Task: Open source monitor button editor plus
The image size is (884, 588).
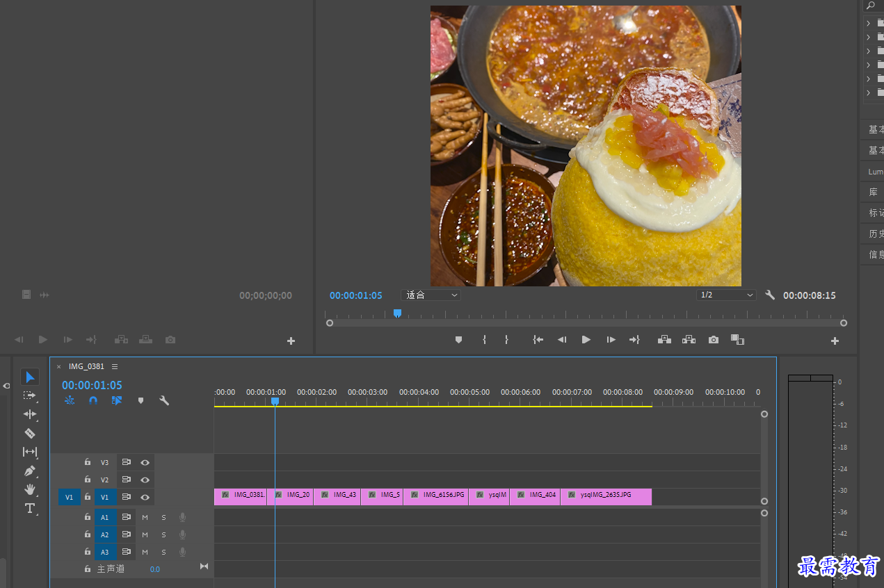Action: pos(291,341)
